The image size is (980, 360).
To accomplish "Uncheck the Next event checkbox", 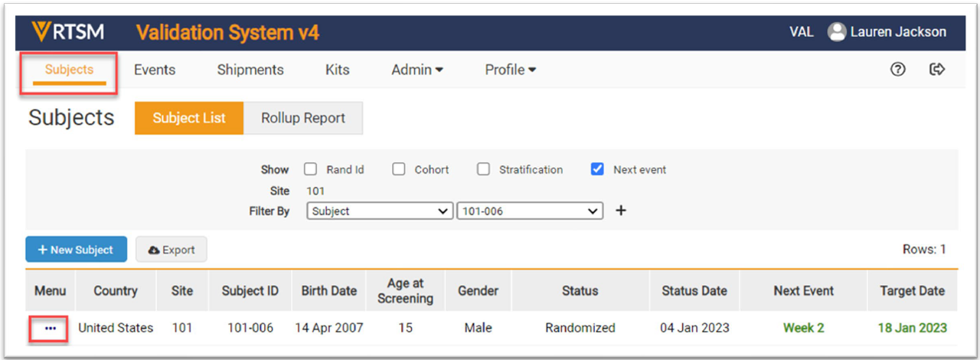I will [598, 169].
